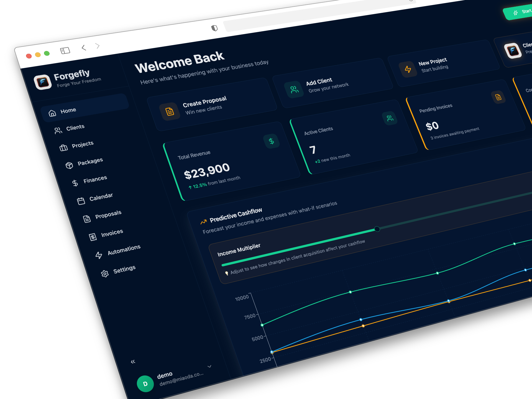Click the +2 new this month text
This screenshot has height=399, width=532.
click(332, 158)
